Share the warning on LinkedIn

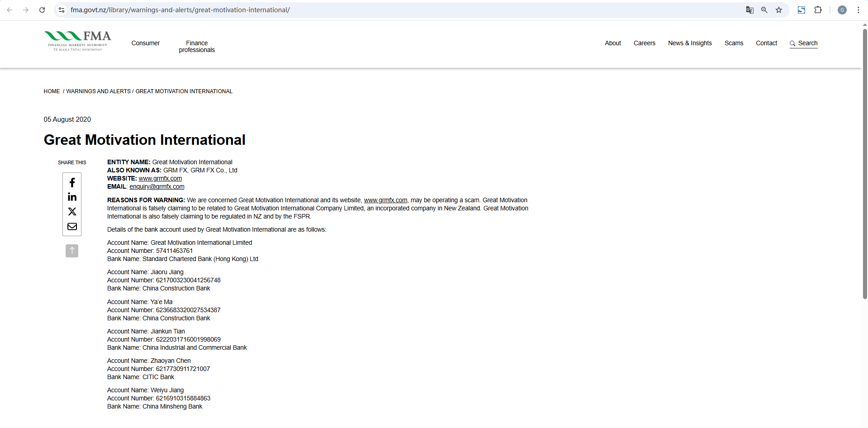coord(72,197)
